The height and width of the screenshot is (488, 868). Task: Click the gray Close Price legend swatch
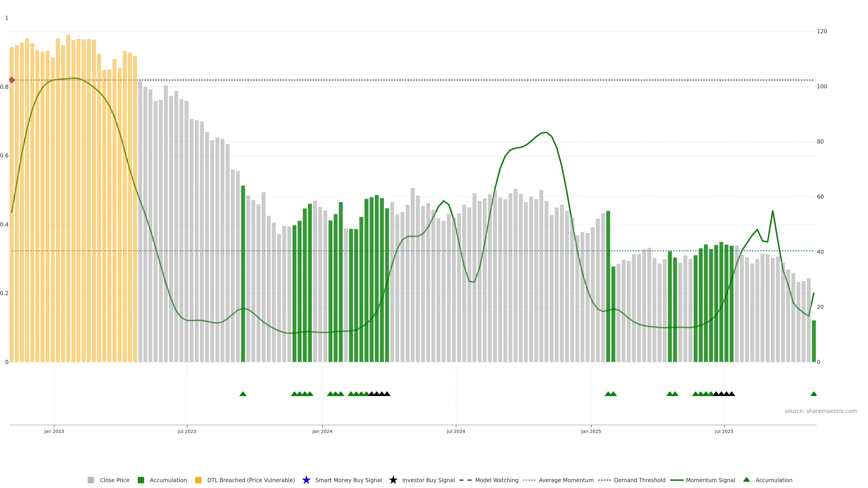click(x=91, y=480)
